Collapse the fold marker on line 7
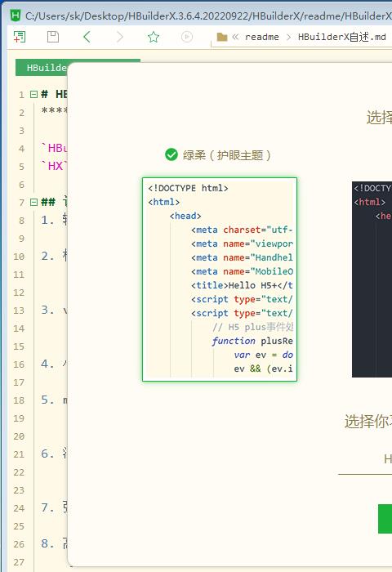Image resolution: width=392 pixels, height=572 pixels. (34, 202)
